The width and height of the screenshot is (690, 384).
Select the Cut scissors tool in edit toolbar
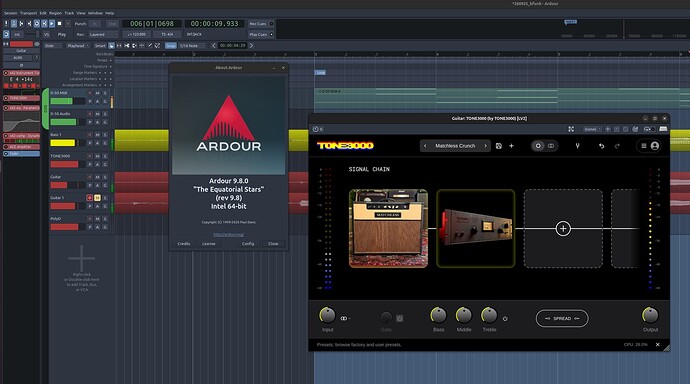127,46
